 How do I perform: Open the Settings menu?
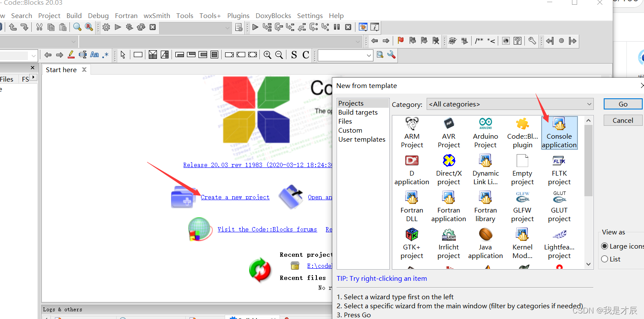(310, 15)
